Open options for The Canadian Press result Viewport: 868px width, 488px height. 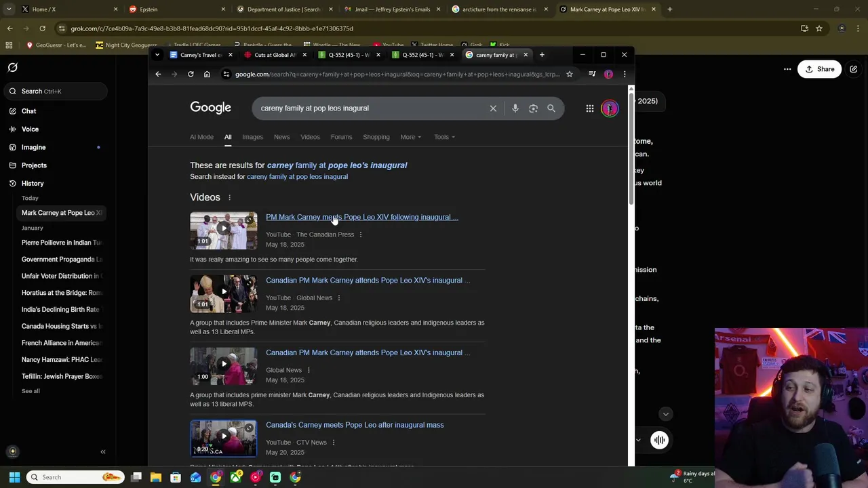click(361, 235)
